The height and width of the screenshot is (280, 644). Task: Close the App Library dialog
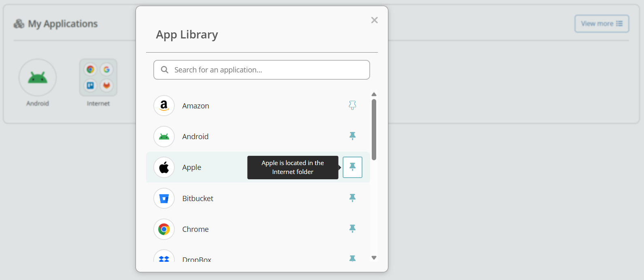(x=374, y=20)
